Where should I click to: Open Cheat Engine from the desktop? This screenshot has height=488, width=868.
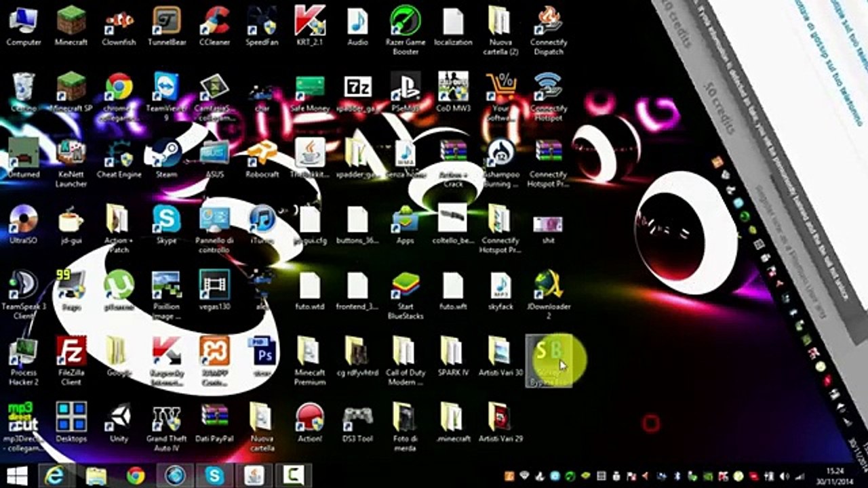point(119,158)
